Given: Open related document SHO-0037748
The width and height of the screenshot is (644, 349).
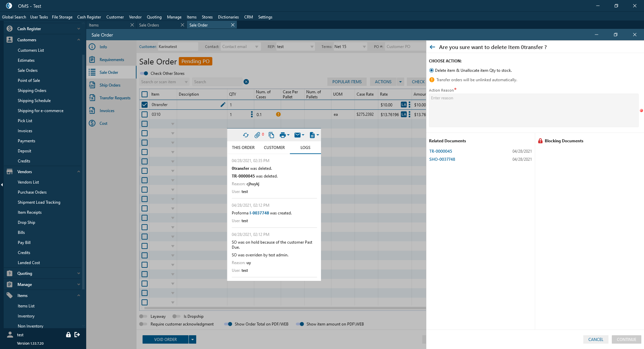Looking at the screenshot, I should (x=442, y=159).
